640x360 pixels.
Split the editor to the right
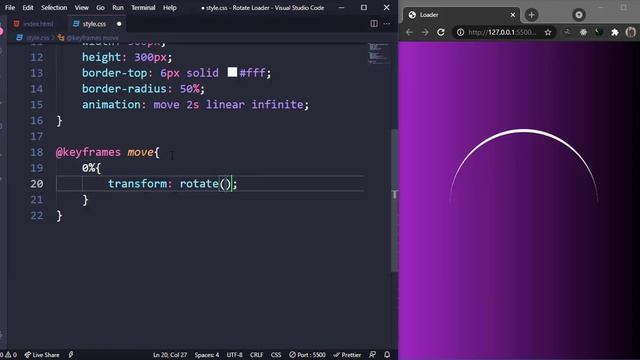pyautogui.click(x=374, y=24)
